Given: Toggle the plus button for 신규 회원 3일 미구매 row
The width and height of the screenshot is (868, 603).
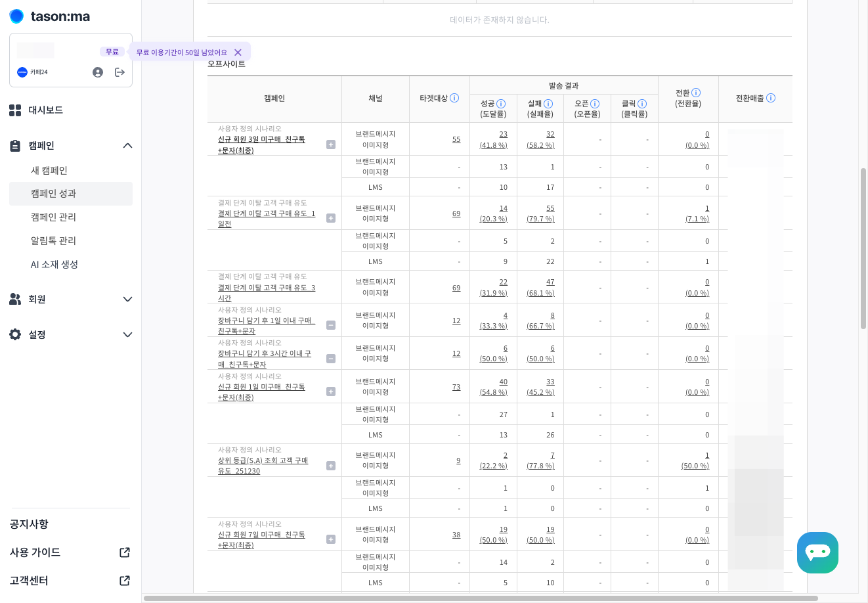Looking at the screenshot, I should pos(331,145).
